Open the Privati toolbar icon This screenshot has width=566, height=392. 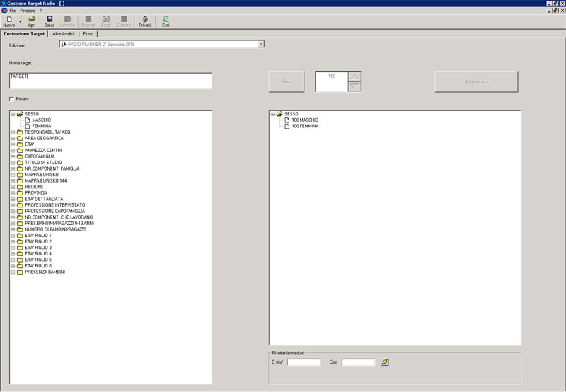[x=144, y=19]
